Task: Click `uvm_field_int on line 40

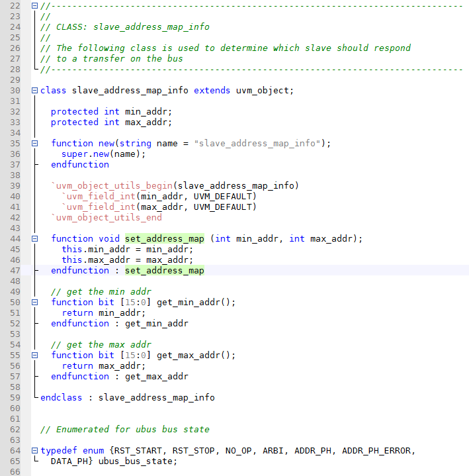Action: [99, 197]
